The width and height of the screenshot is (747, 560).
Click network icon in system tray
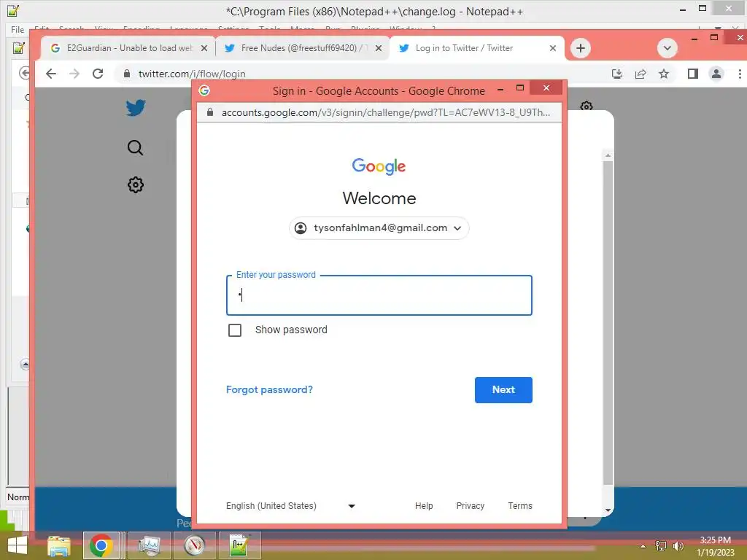point(661,546)
